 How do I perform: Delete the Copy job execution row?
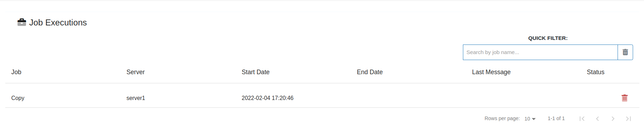[x=625, y=98]
